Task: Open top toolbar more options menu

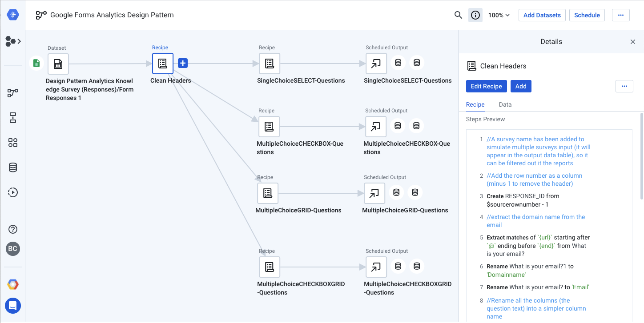Action: pos(620,15)
